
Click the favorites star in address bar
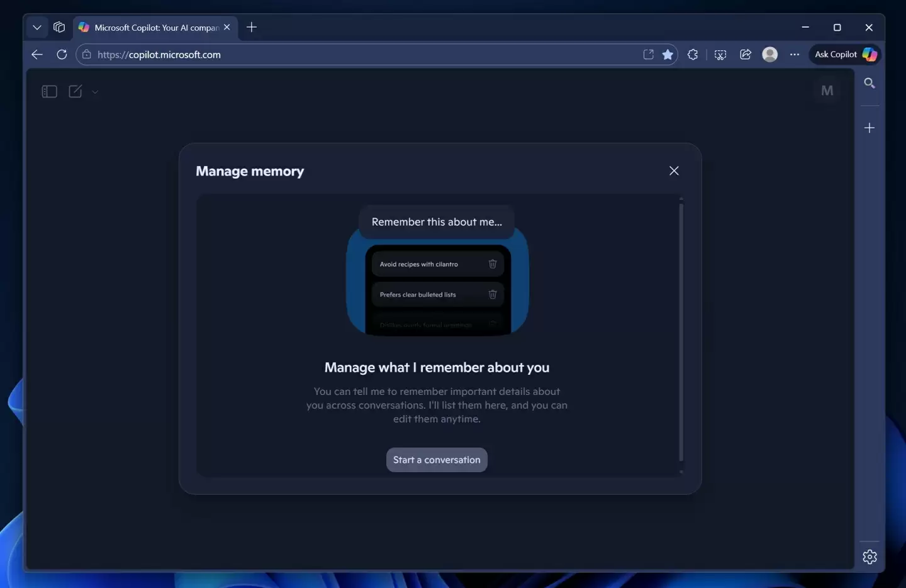point(668,55)
